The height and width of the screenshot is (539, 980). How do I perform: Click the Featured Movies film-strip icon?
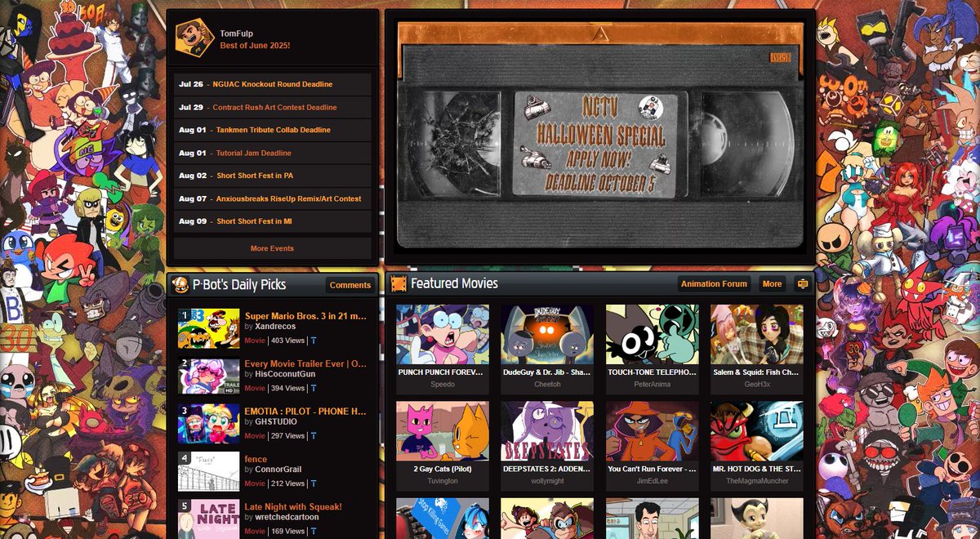coord(399,284)
